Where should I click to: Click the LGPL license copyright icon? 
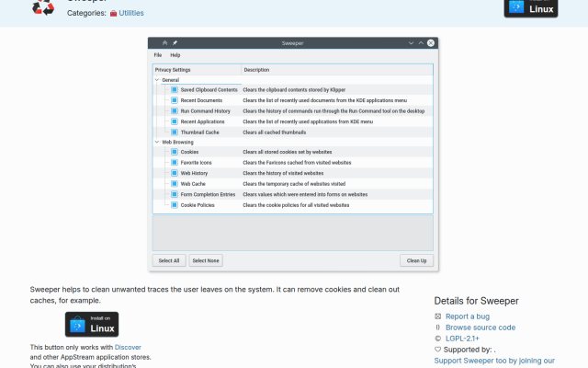[x=437, y=339]
